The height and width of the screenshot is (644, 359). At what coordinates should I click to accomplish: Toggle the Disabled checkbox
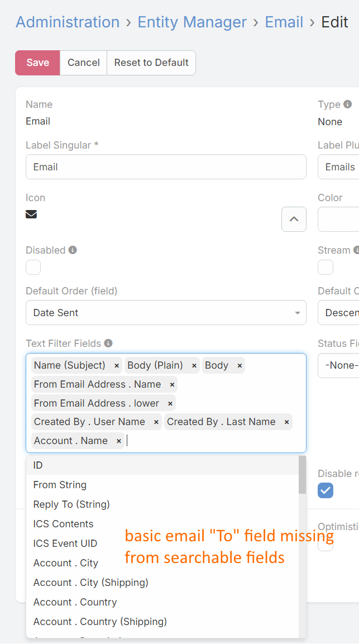(x=33, y=268)
